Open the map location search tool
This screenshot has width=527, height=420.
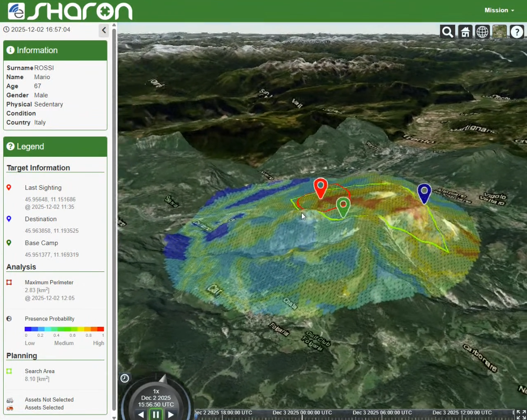tap(447, 32)
